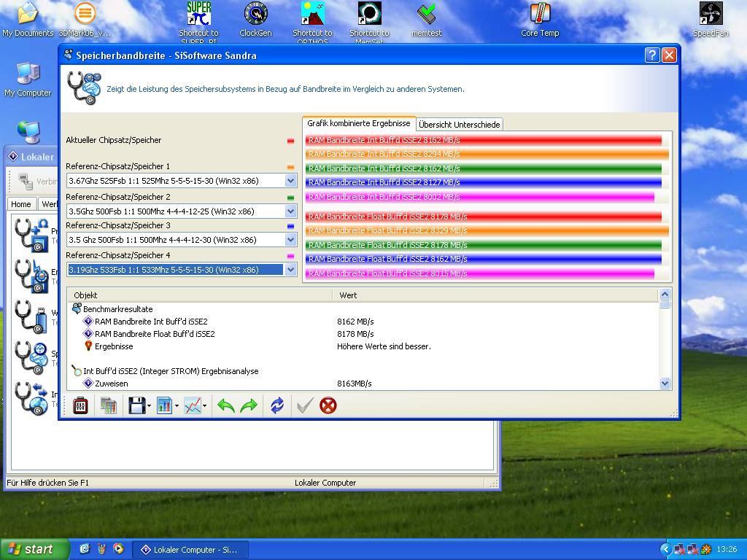747x560 pixels.
Task: Refresh the benchmark with blue arrows icon
Action: 276,405
